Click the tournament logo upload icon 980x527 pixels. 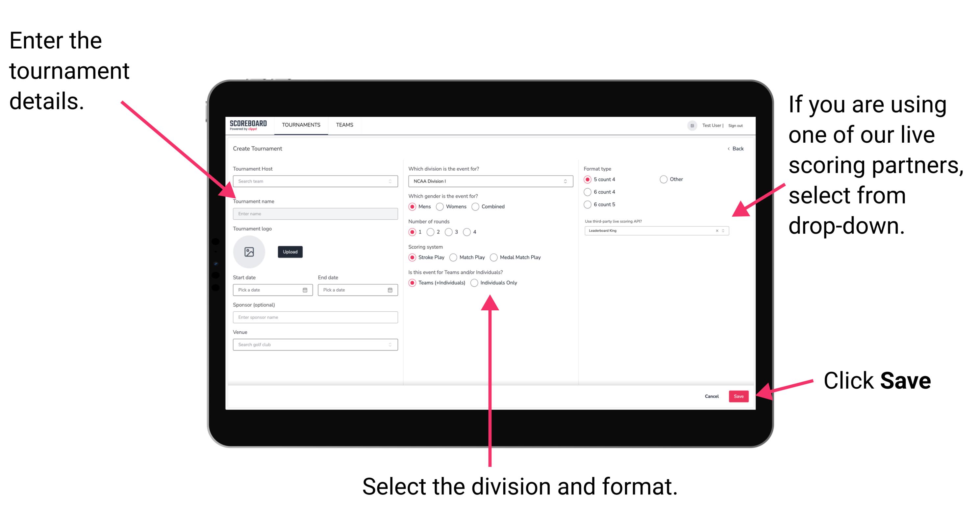pos(250,252)
